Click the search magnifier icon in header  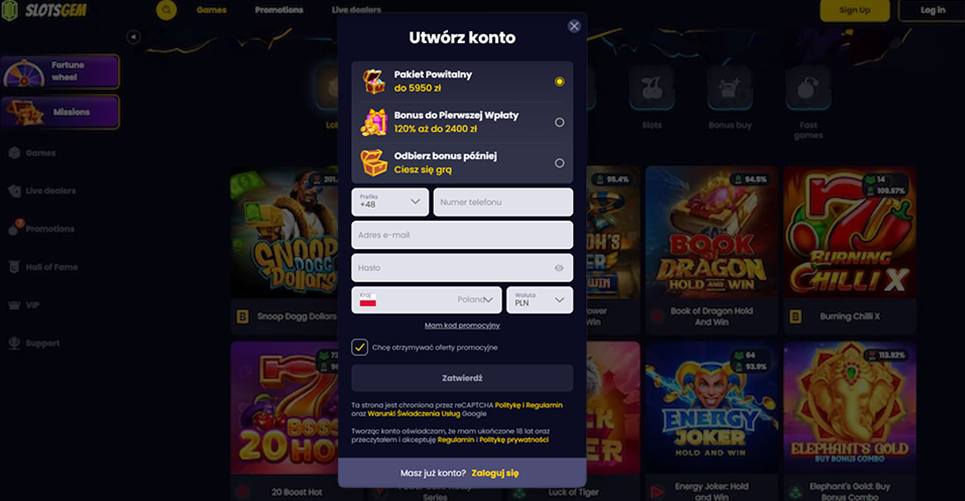[166, 10]
